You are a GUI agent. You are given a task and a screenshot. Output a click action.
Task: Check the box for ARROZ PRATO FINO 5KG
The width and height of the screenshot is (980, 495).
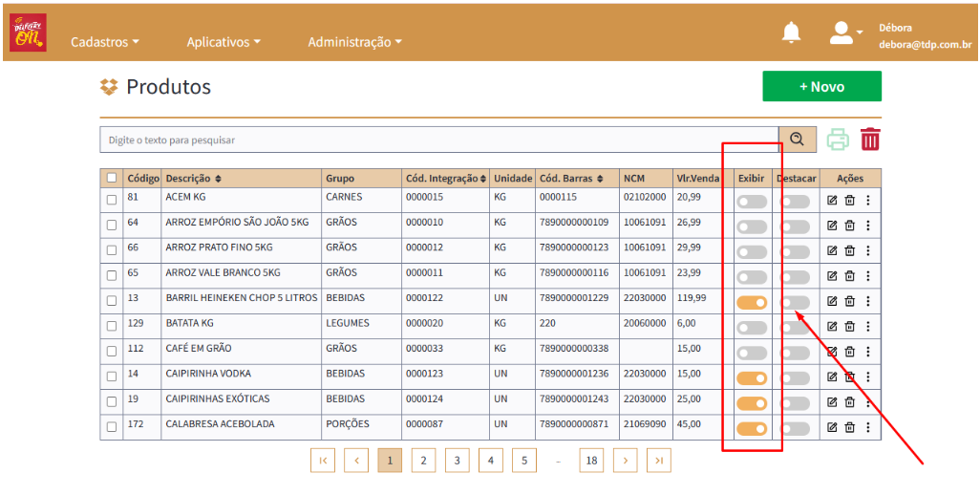tap(112, 250)
